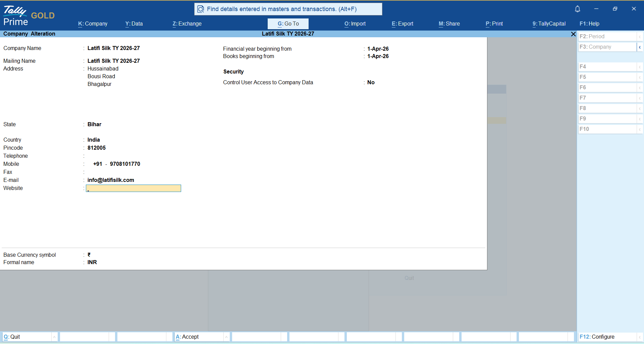Screen dimensions: 644x344
Task: Select the Country value India
Action: tap(94, 140)
